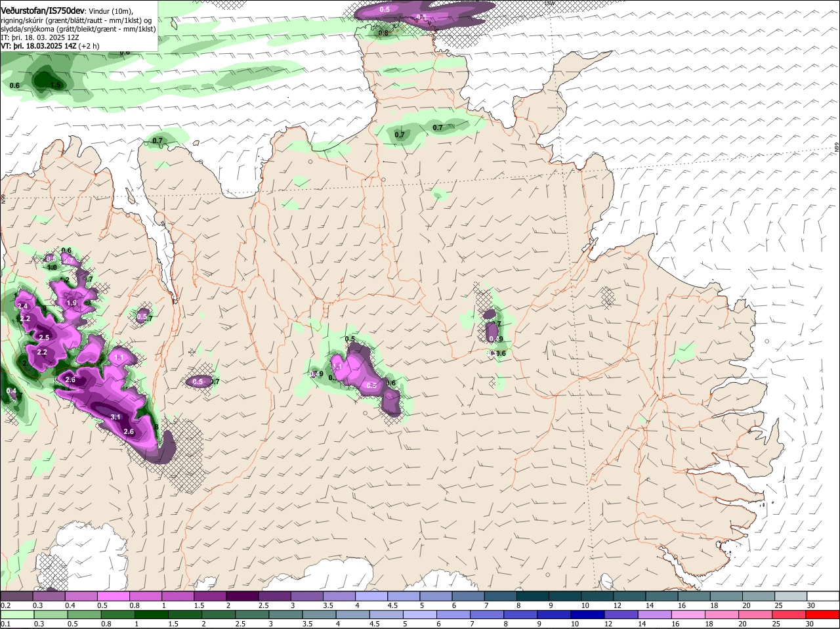Select lower legend lightest green swatch after 0.1
The width and height of the screenshot is (840, 629).
(x=17, y=615)
